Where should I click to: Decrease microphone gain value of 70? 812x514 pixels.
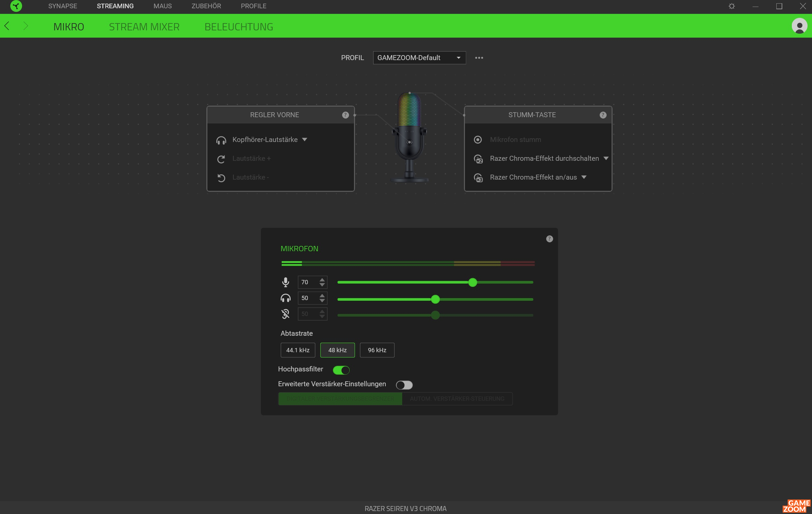point(322,285)
